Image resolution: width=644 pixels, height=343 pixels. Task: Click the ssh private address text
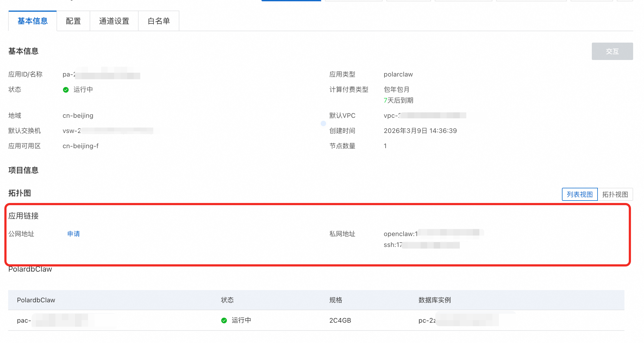422,245
